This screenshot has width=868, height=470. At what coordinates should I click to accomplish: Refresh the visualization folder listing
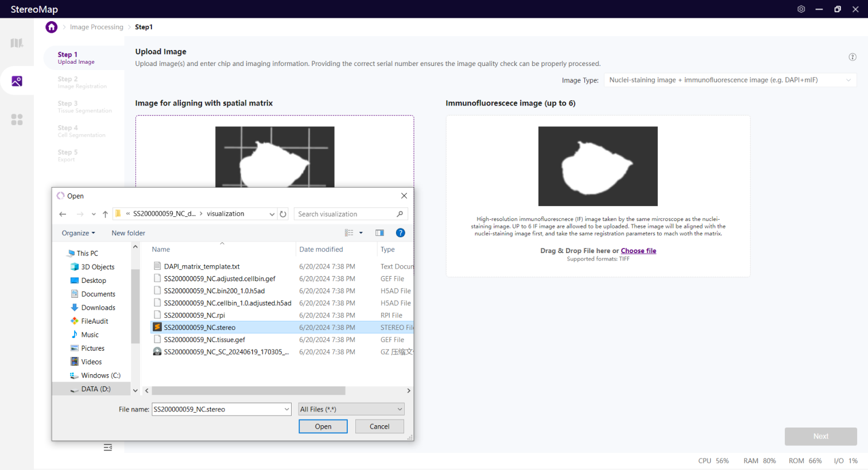(283, 214)
